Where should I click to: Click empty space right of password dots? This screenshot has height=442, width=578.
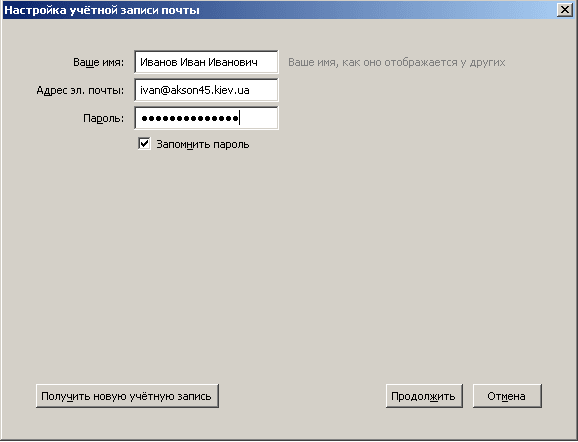pos(258,118)
